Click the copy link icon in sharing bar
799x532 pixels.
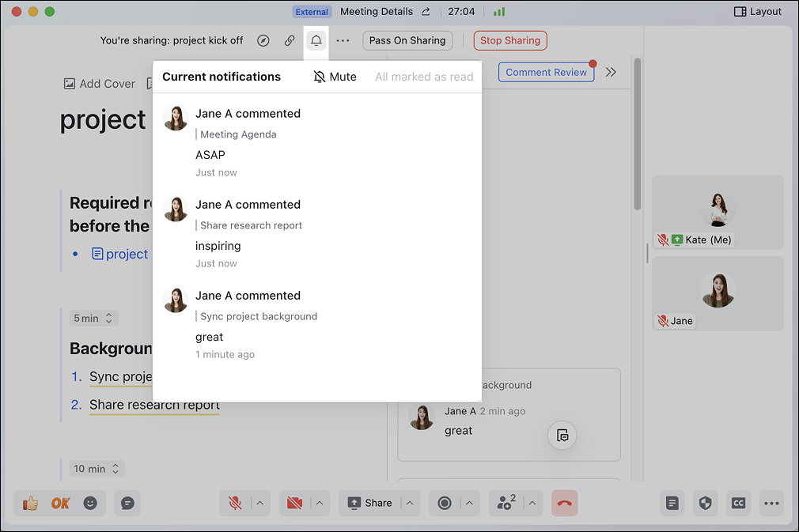pyautogui.click(x=290, y=40)
